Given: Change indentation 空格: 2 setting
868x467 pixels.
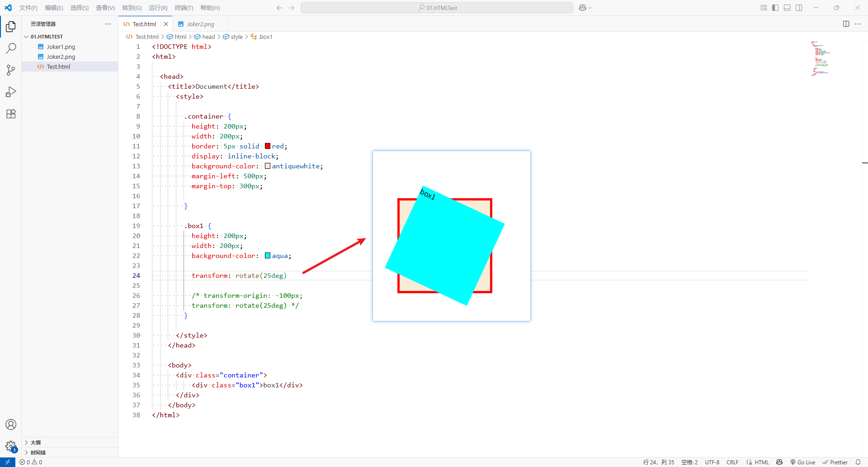Looking at the screenshot, I should [689, 462].
